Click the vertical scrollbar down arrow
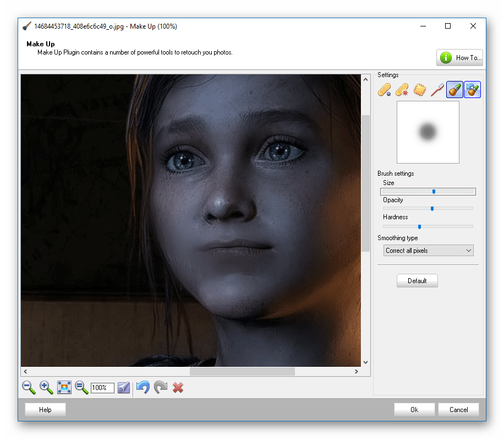Screen dimensions: 504x439 point(365,362)
